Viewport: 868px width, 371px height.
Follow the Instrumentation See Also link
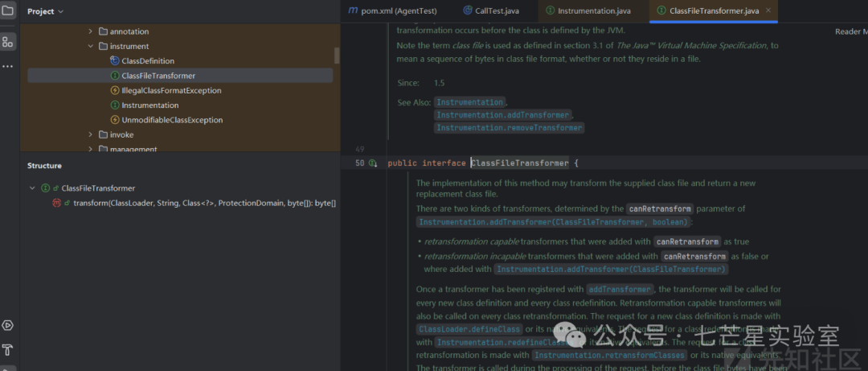tap(469, 102)
